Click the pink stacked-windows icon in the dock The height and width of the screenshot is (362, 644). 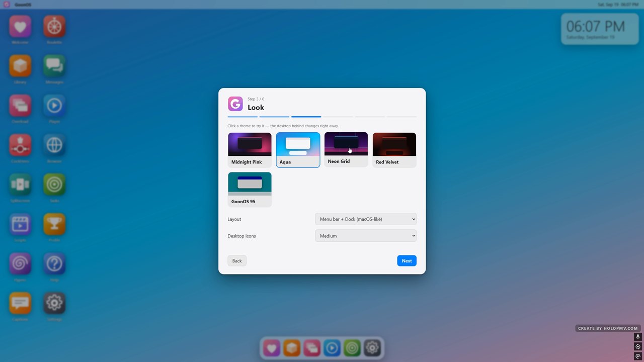point(312,348)
